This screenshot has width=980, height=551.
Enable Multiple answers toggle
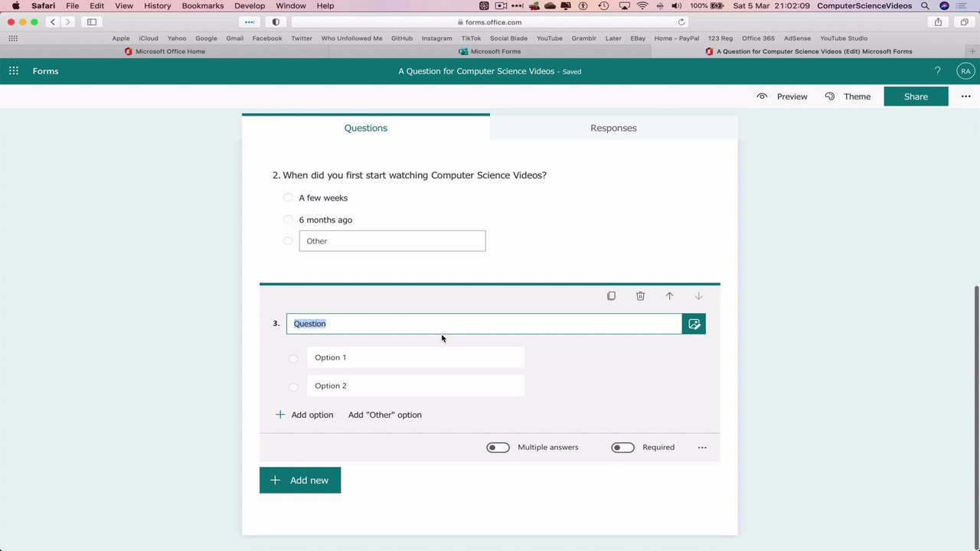pyautogui.click(x=498, y=448)
